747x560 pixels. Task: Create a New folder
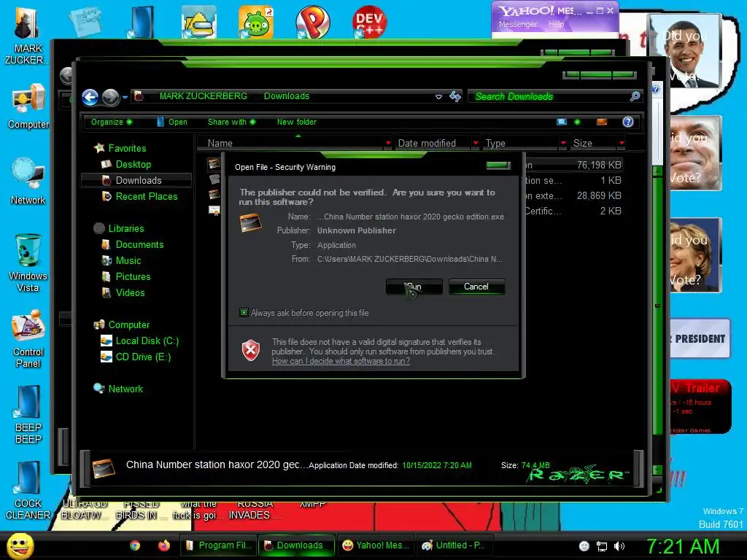pyautogui.click(x=297, y=122)
